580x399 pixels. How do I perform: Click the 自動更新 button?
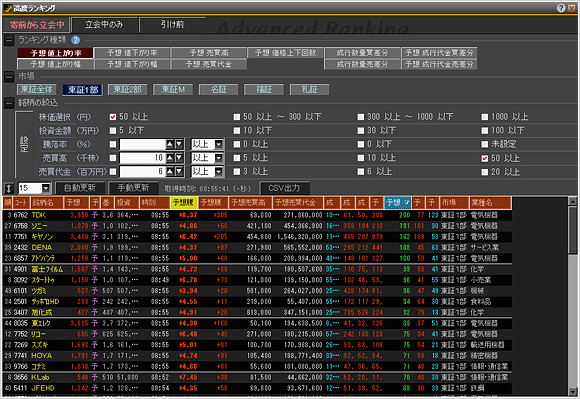80,188
